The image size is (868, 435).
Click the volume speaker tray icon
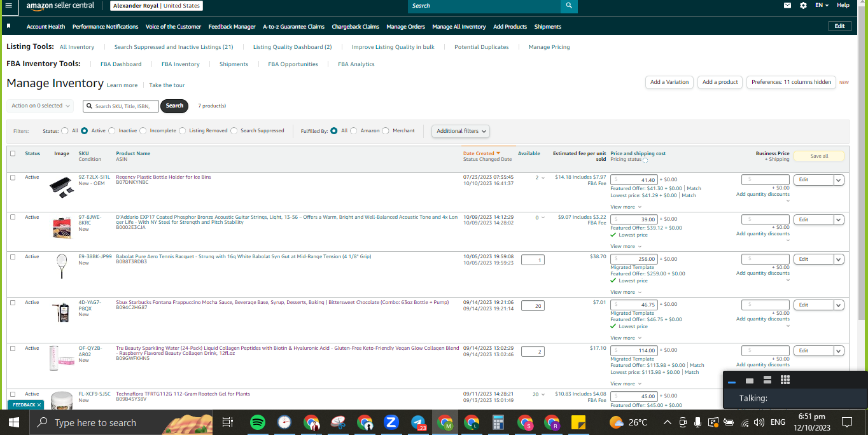point(759,422)
